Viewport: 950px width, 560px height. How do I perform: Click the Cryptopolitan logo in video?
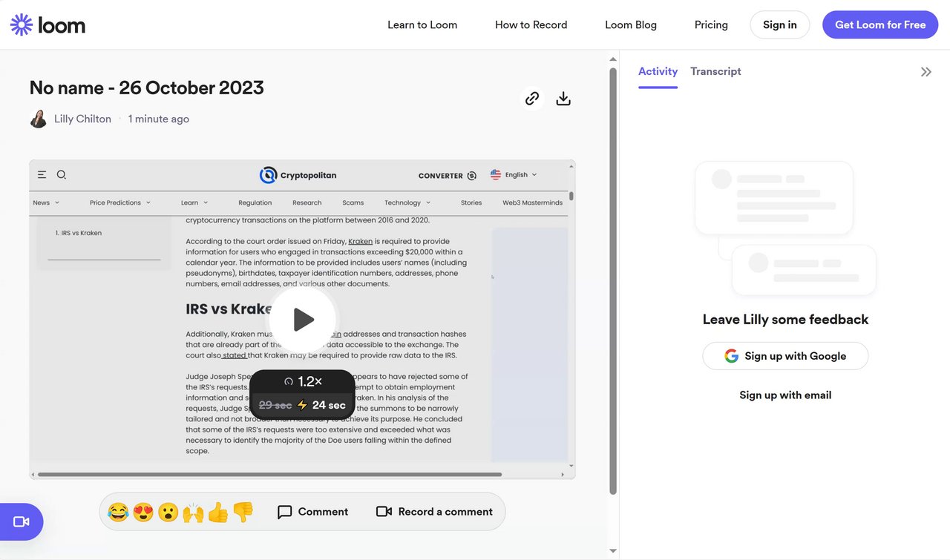click(298, 176)
